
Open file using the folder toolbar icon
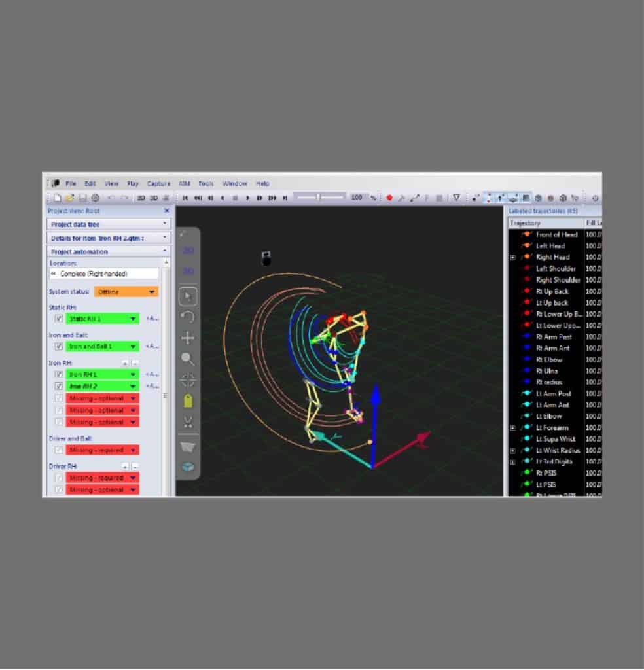point(69,198)
